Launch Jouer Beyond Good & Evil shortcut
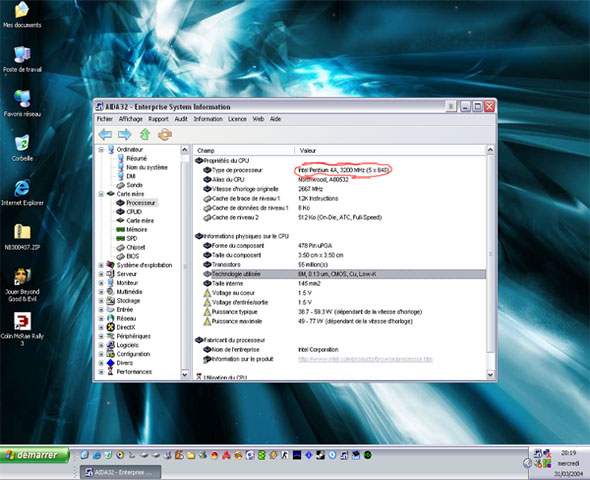 click(22, 285)
